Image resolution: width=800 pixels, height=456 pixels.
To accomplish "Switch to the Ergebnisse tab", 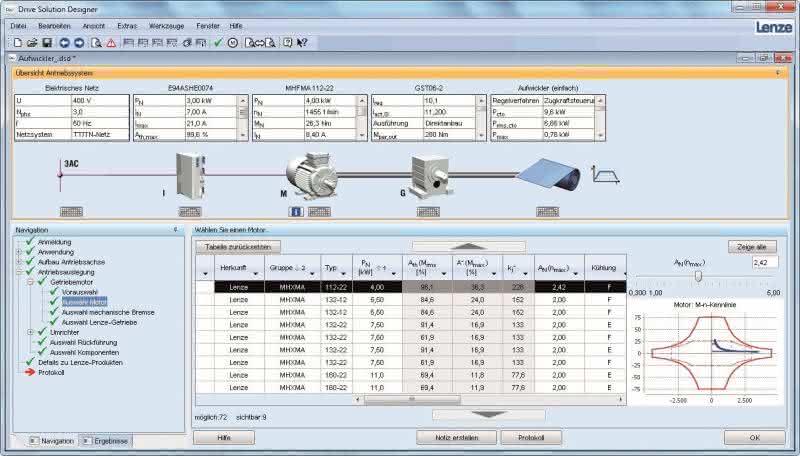I will [x=106, y=441].
